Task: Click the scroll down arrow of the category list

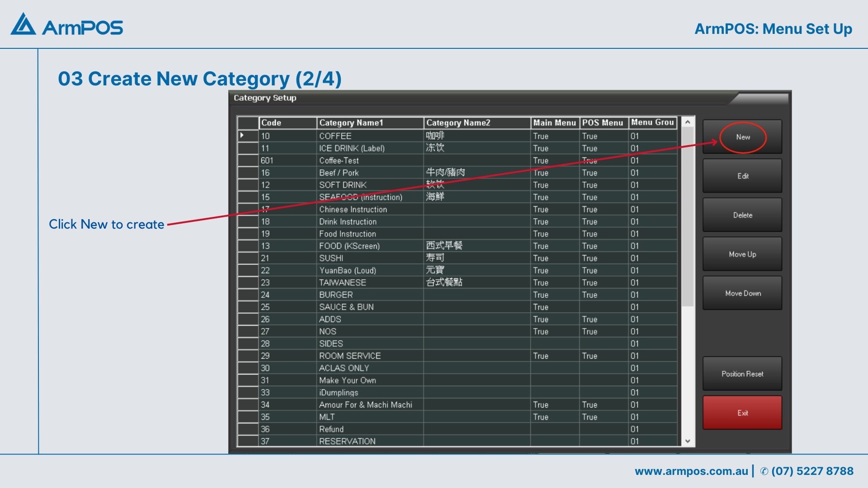Action: coord(688,441)
